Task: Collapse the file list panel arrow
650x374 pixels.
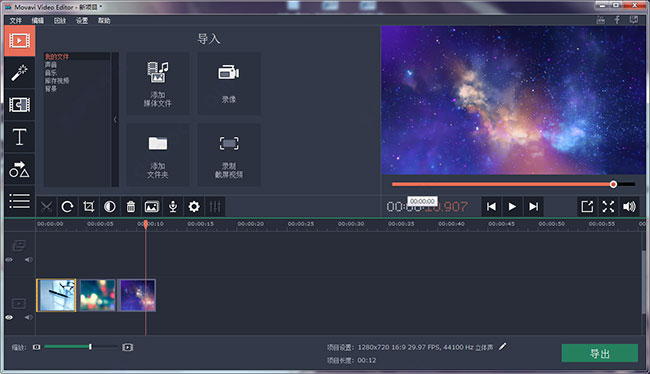Action: pyautogui.click(x=115, y=119)
